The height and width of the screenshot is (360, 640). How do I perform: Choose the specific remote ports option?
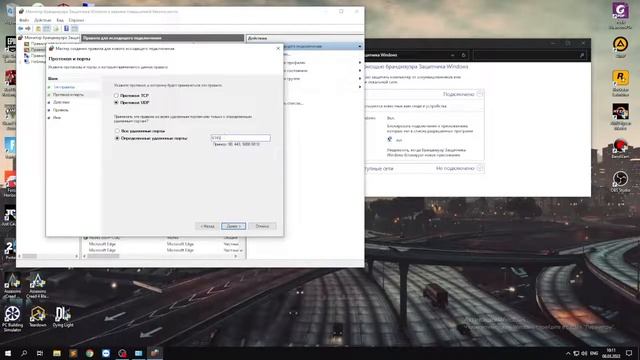pyautogui.click(x=118, y=138)
